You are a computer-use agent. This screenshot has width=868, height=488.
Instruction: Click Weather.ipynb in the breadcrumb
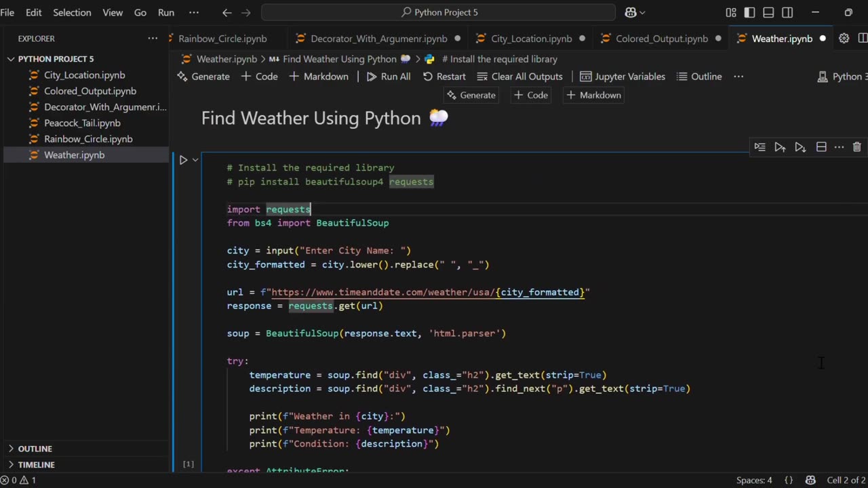click(x=226, y=59)
